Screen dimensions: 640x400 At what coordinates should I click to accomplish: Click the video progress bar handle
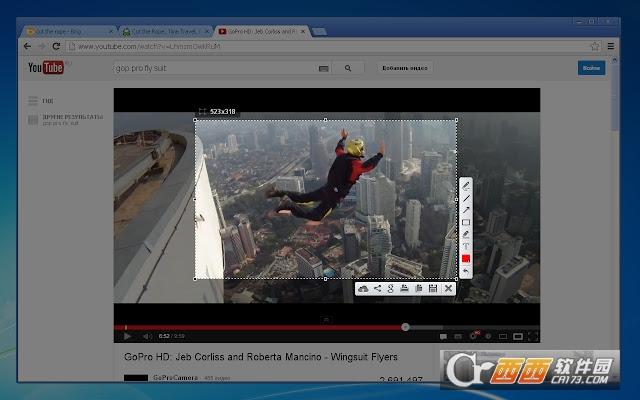[405, 327]
